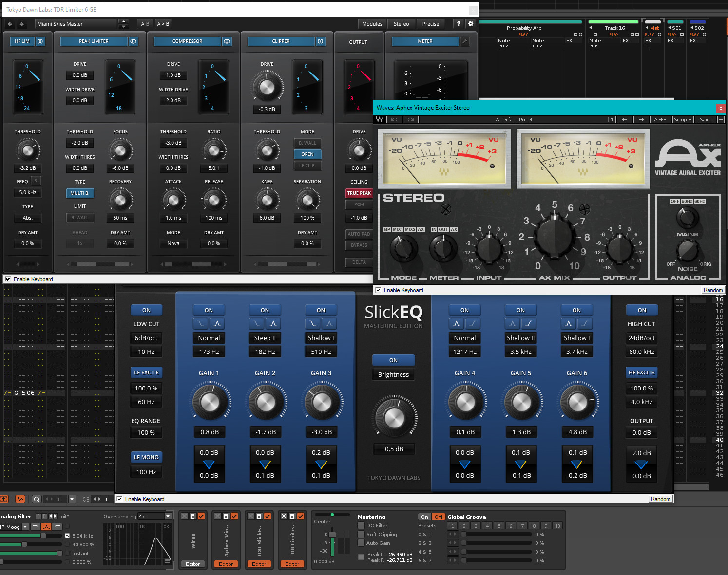Image resolution: width=728 pixels, height=575 pixels.
Task: Toggle HF LIM stereo link icon
Action: coord(40,41)
